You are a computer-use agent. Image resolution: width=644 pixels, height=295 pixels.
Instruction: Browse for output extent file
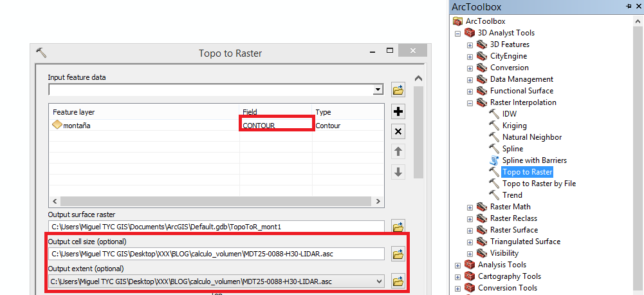coord(398,281)
